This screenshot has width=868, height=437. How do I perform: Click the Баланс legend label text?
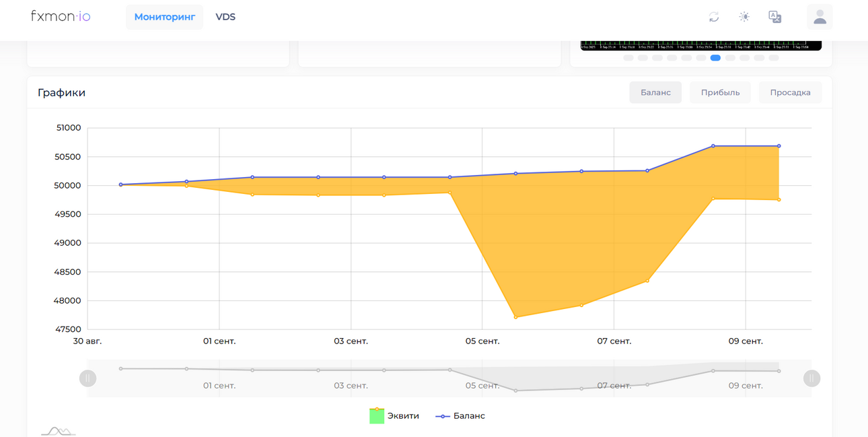[x=469, y=416]
